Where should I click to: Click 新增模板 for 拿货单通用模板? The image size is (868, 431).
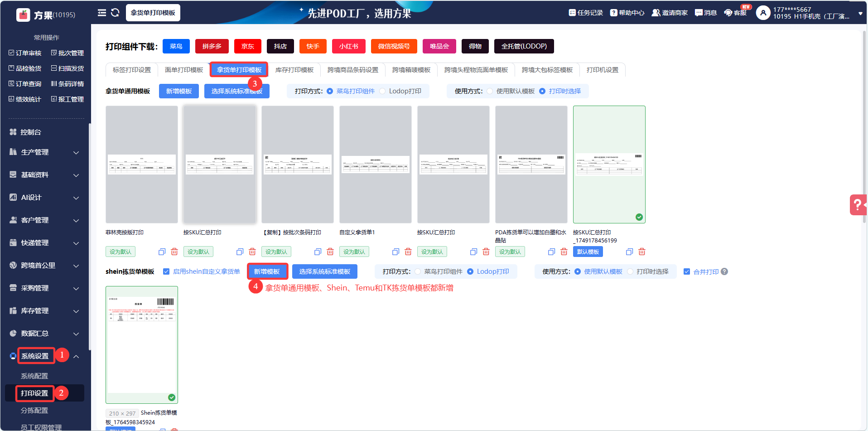(179, 91)
